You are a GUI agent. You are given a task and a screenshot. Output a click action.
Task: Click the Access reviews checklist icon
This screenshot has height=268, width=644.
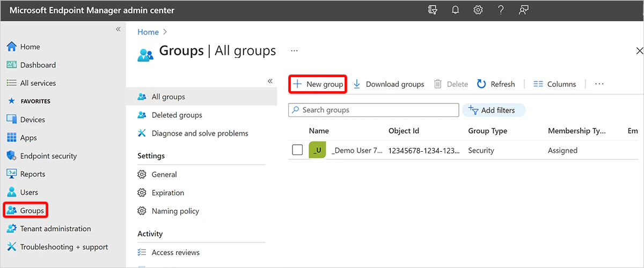142,252
